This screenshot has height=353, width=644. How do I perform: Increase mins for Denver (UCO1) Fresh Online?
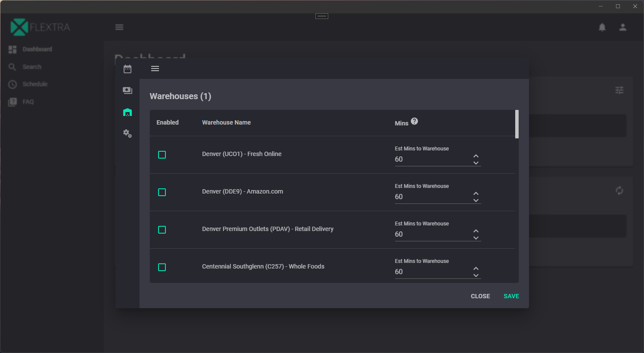[x=476, y=156]
